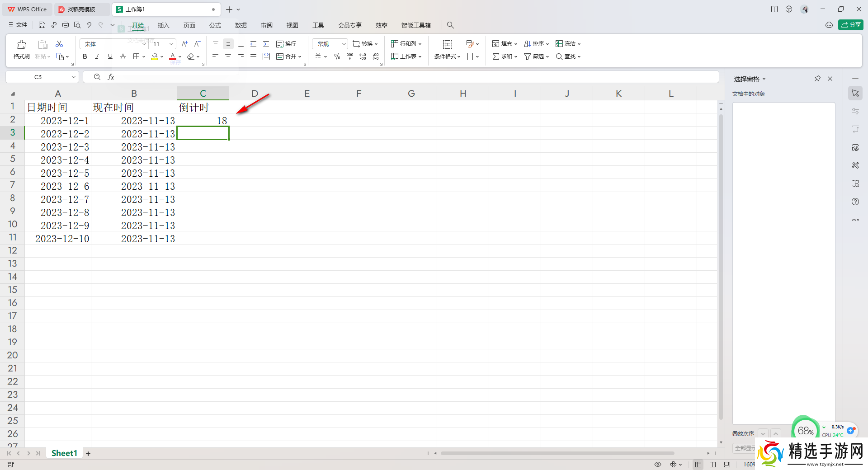868x470 pixels.
Task: Apply percent style to cell
Action: [x=337, y=56]
